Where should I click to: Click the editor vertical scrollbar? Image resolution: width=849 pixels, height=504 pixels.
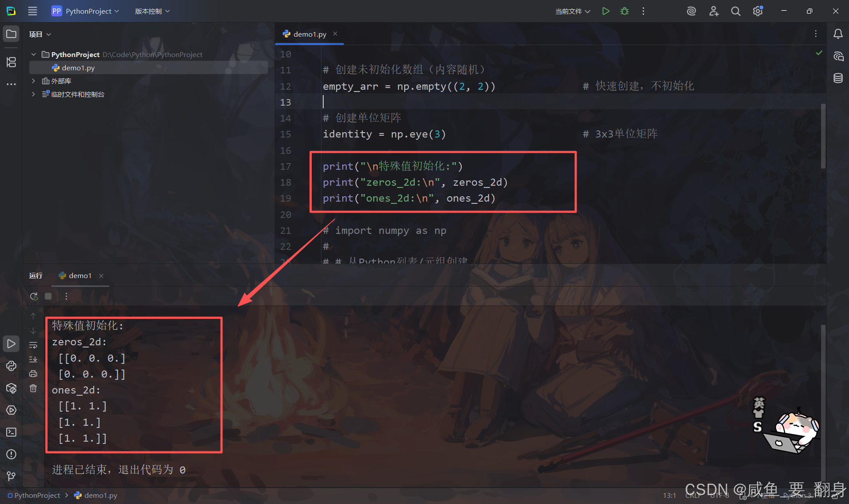coord(823,136)
